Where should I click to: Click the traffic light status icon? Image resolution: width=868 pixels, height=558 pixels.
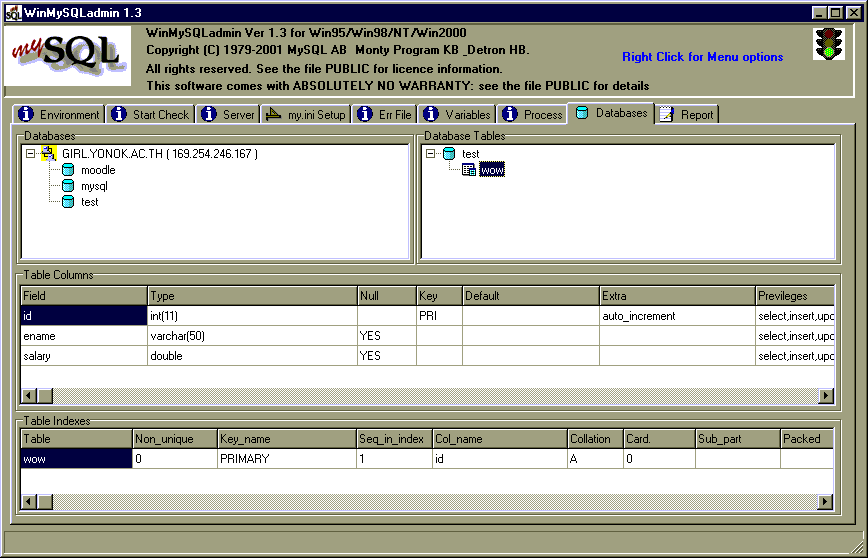[827, 44]
